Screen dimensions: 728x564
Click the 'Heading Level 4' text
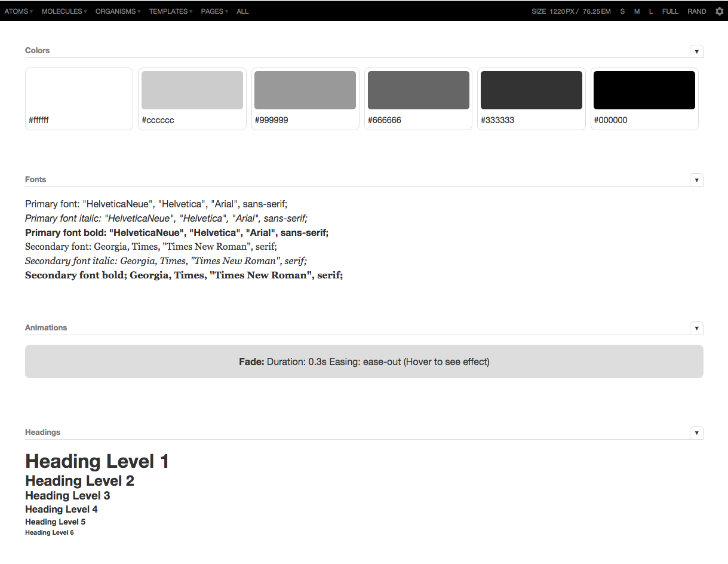click(x=62, y=510)
